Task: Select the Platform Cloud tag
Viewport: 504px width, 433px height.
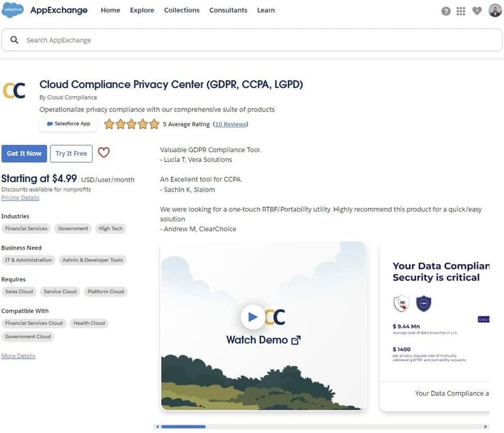Action: point(105,292)
